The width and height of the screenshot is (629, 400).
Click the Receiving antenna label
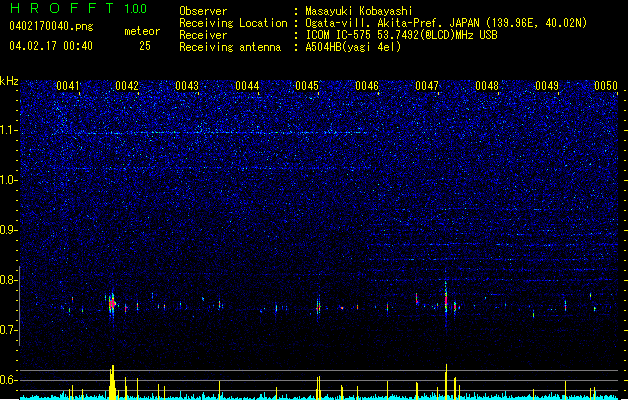pyautogui.click(x=230, y=47)
